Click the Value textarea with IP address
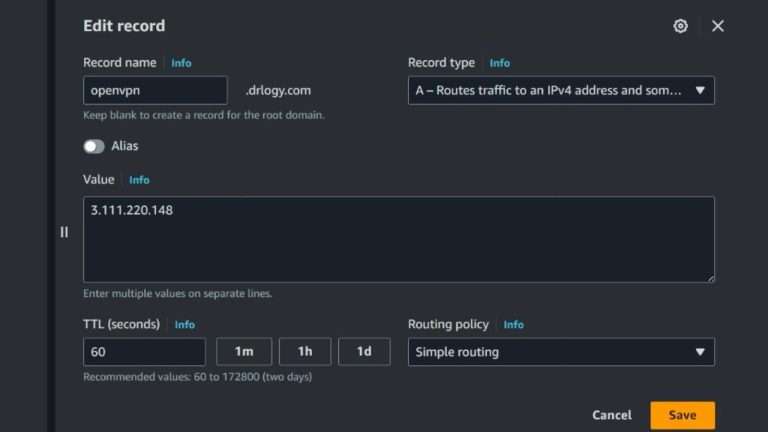768x432 pixels. (x=398, y=240)
